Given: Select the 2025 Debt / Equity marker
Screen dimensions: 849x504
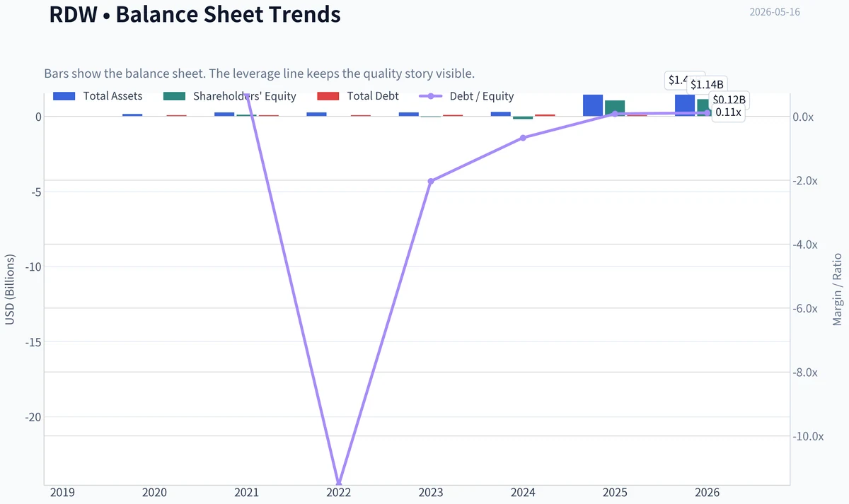Looking at the screenshot, I should coord(615,113).
